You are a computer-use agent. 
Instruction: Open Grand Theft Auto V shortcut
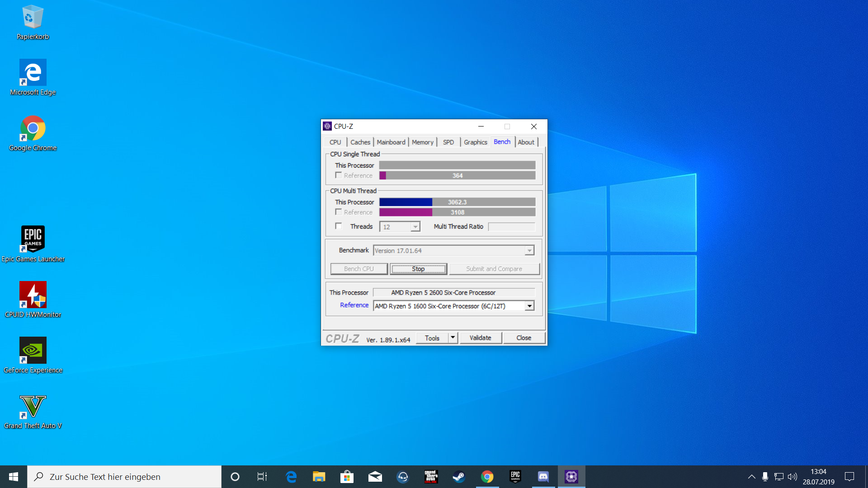tap(33, 406)
